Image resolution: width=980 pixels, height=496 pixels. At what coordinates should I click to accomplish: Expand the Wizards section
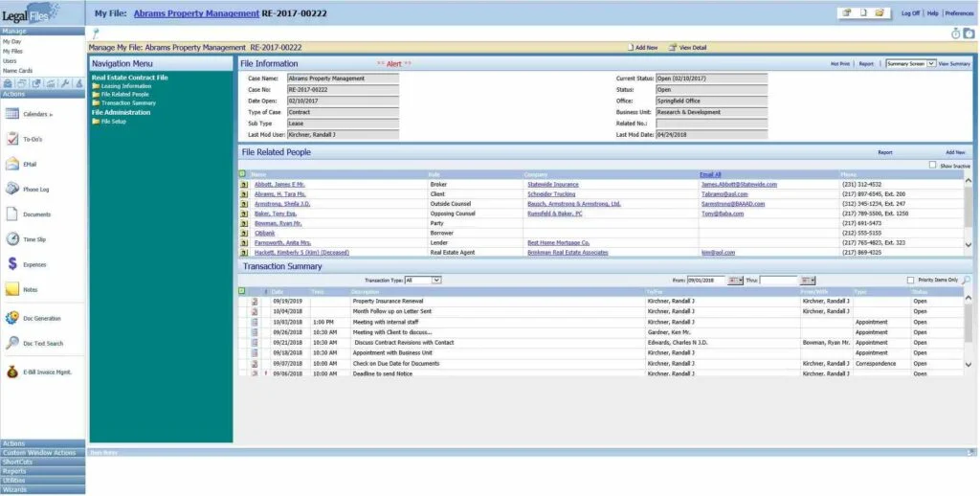[42, 489]
